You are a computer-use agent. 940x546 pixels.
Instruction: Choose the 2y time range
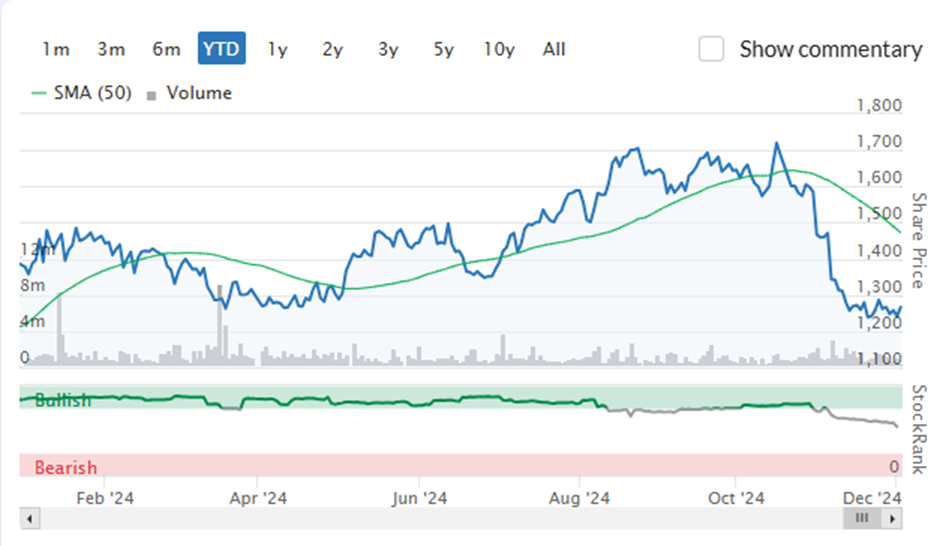coord(333,50)
